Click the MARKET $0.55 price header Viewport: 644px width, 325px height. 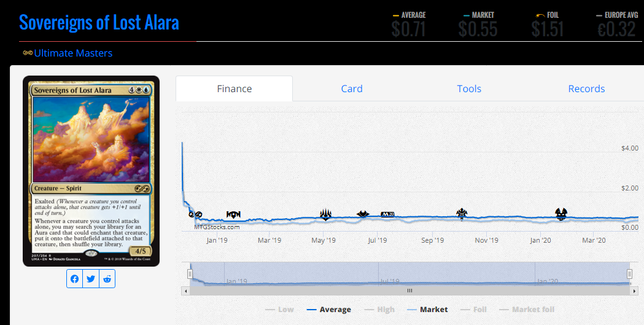(478, 24)
